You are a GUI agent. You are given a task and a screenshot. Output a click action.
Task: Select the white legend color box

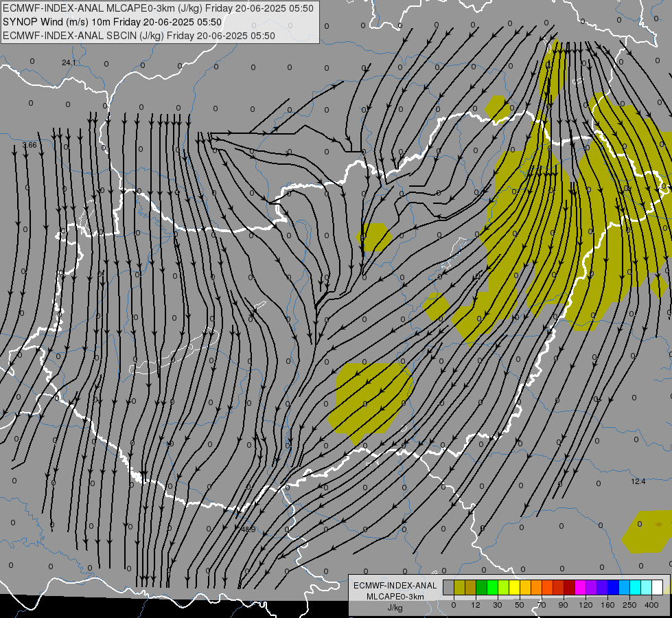pos(657,587)
